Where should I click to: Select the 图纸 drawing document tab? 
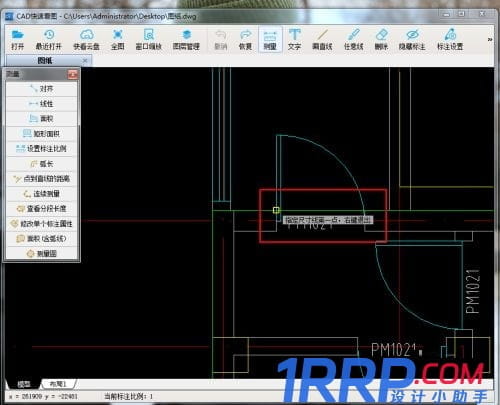(x=45, y=60)
